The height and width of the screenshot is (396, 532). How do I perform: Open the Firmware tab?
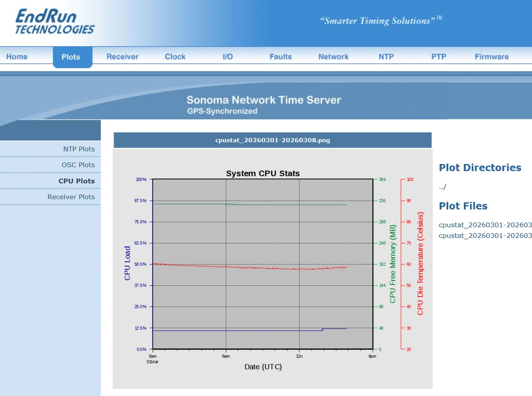(x=492, y=57)
